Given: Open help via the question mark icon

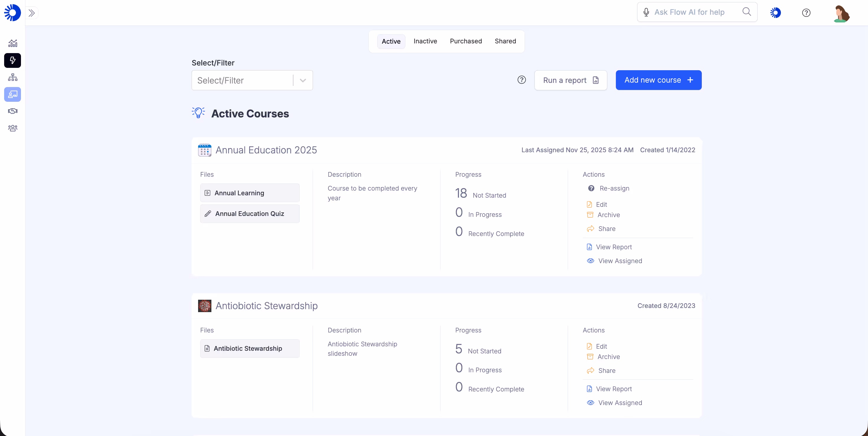Looking at the screenshot, I should tap(806, 12).
